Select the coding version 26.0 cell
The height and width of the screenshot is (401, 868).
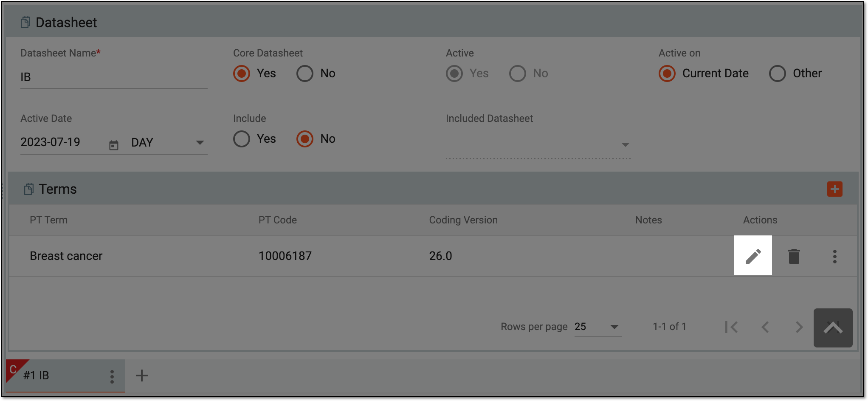(440, 256)
